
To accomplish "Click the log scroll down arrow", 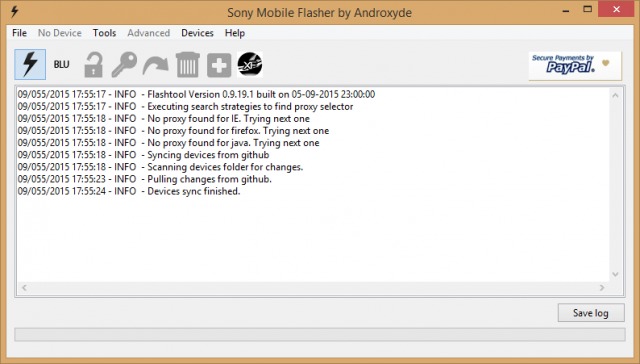I will click(x=616, y=275).
